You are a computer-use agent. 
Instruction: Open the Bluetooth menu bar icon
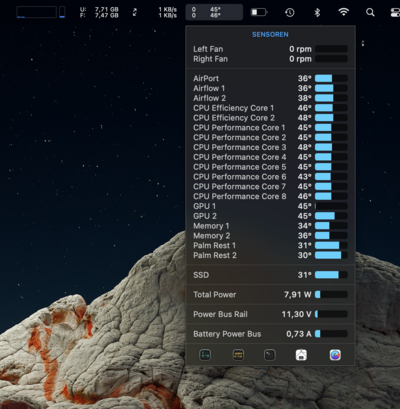click(x=317, y=13)
